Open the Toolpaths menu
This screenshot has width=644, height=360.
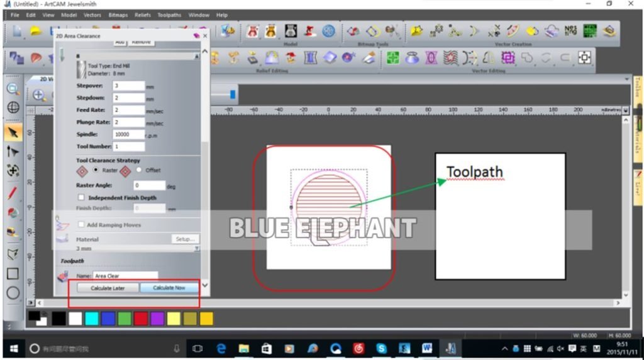[169, 15]
